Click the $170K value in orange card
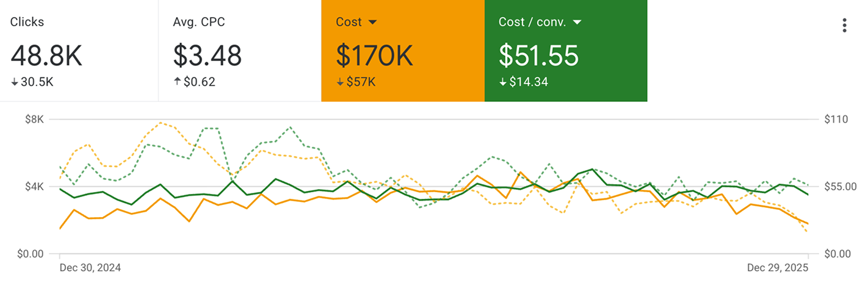Image resolution: width=868 pixels, height=283 pixels. point(374,56)
